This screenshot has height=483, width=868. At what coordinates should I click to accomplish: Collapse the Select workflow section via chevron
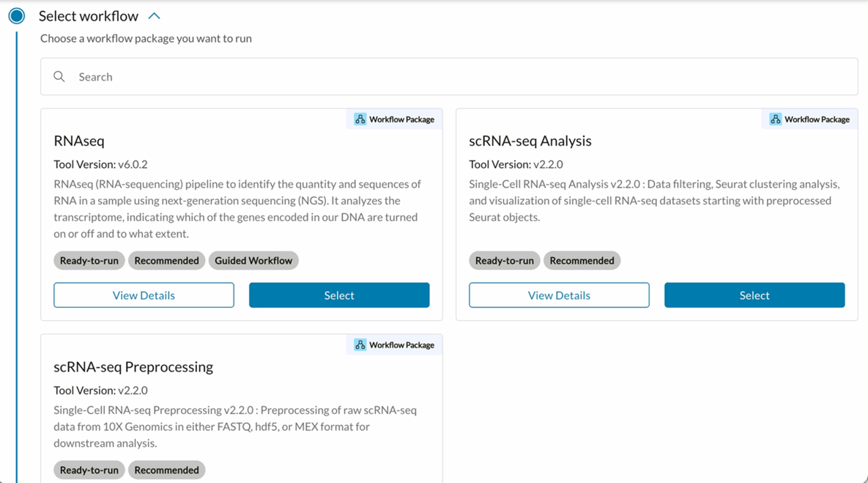click(x=153, y=15)
